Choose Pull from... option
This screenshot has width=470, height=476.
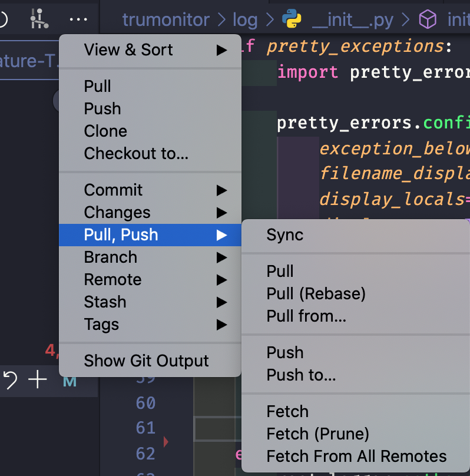[306, 316]
